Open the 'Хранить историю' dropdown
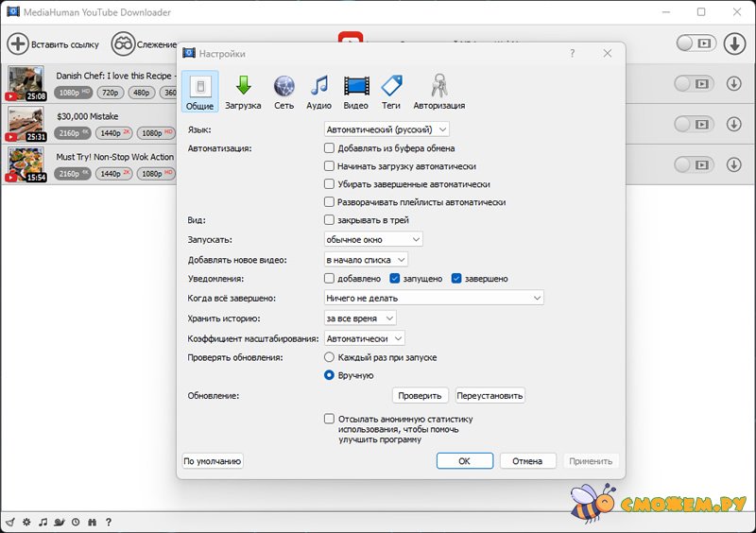This screenshot has height=533, width=756. pyautogui.click(x=360, y=318)
